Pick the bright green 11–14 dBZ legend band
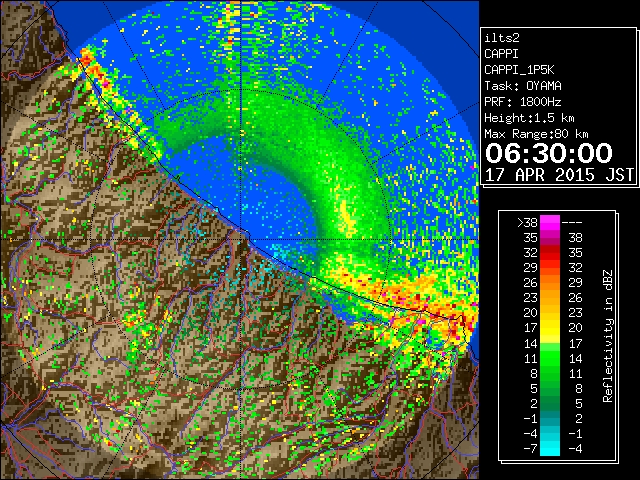The width and height of the screenshot is (640, 480). 550,358
